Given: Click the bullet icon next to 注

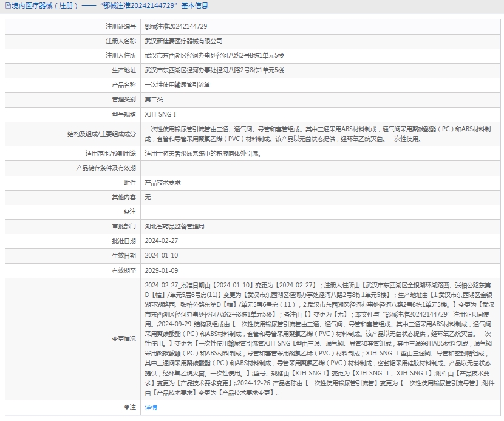Looking at the screenshot, I should point(126,407).
